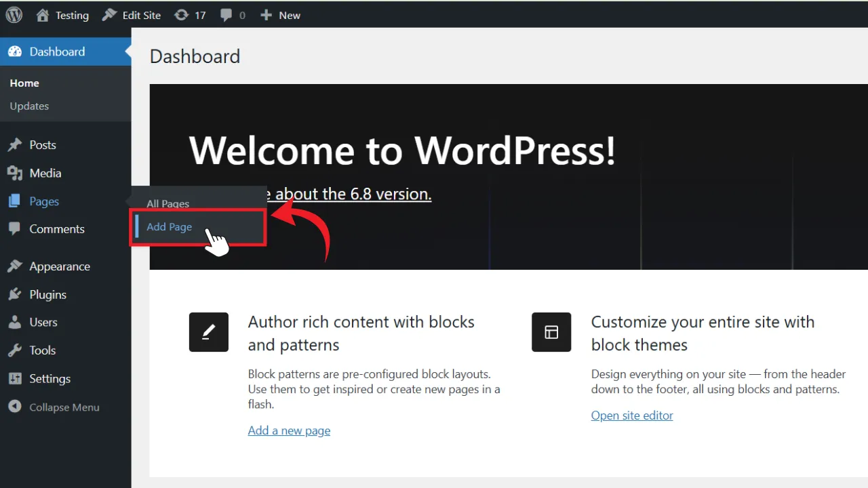This screenshot has width=868, height=488.
Task: Click the Dashboard page heading
Action: point(195,56)
